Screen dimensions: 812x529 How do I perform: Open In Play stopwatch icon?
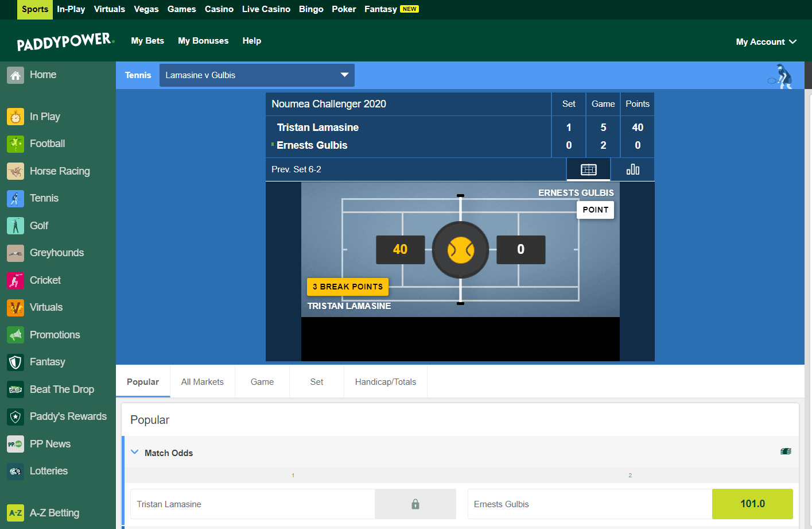(15, 117)
